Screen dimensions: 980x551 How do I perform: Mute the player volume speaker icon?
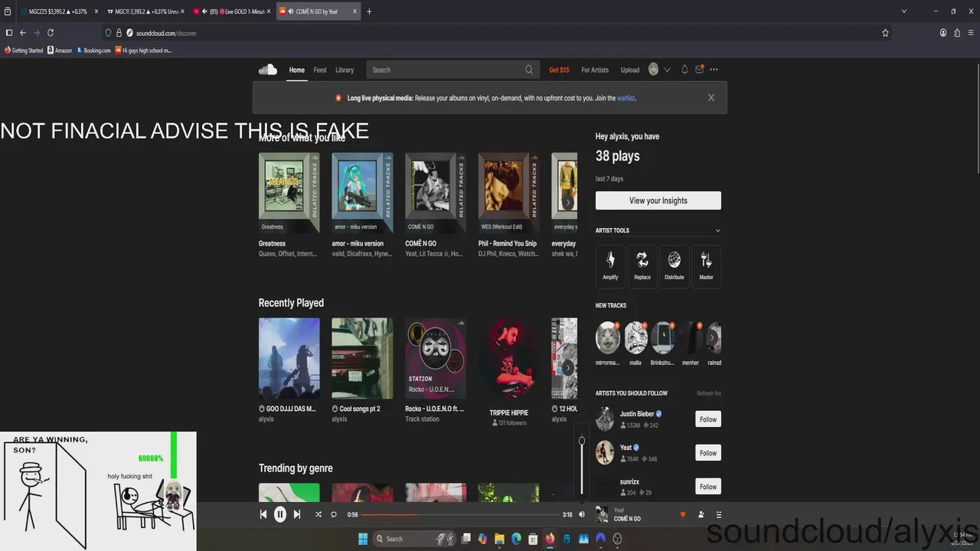point(582,514)
